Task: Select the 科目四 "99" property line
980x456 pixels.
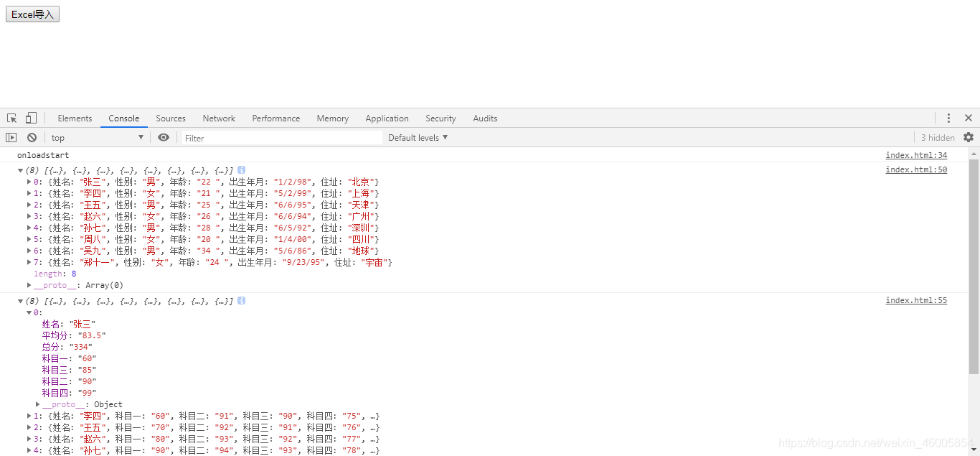Action: click(x=69, y=393)
